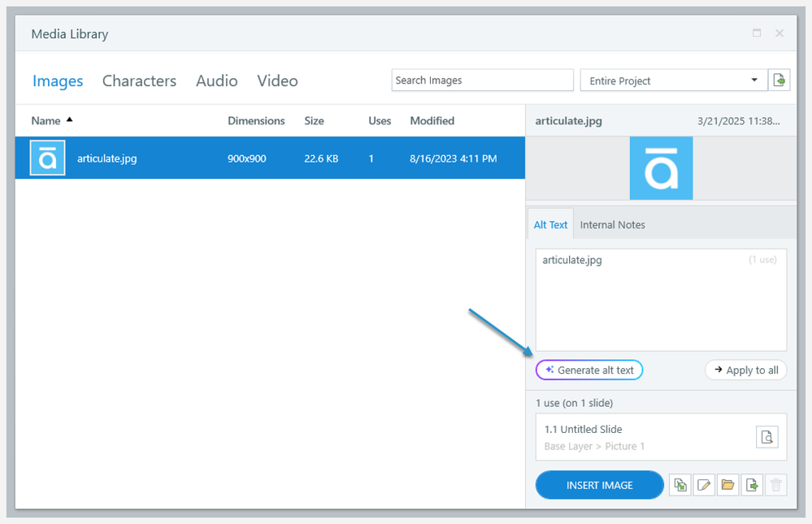Viewport: 812px width, 524px height.
Task: Sort by the Size column header
Action: (x=315, y=121)
